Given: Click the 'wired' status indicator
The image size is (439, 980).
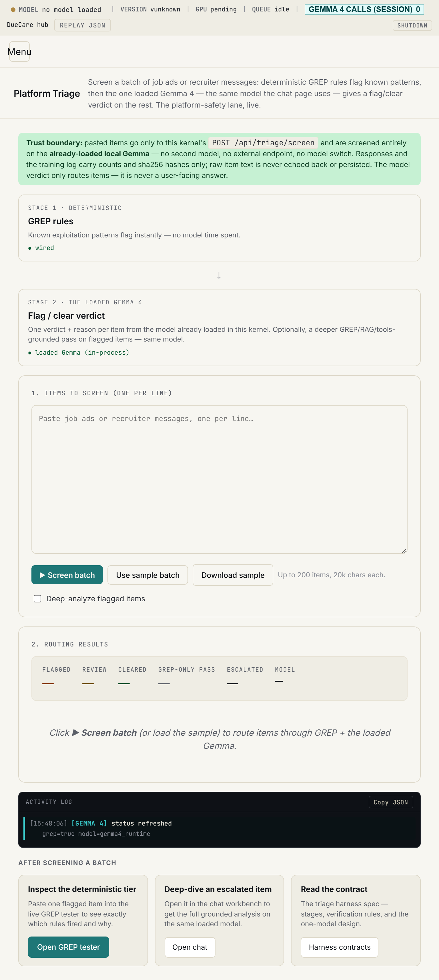Looking at the screenshot, I should [41, 248].
